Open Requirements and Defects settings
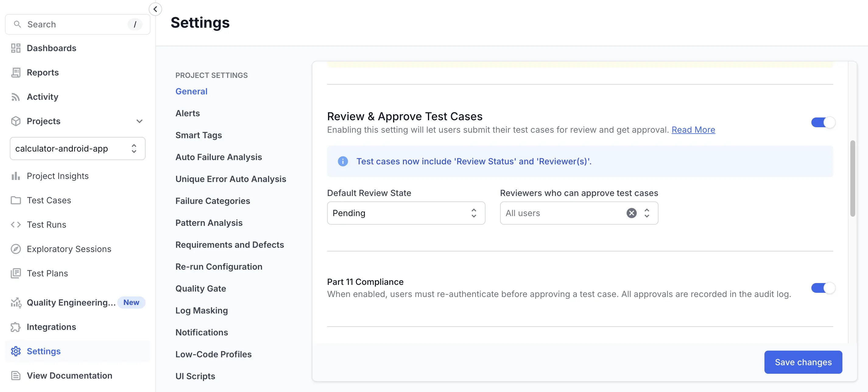The height and width of the screenshot is (392, 868). click(x=230, y=244)
